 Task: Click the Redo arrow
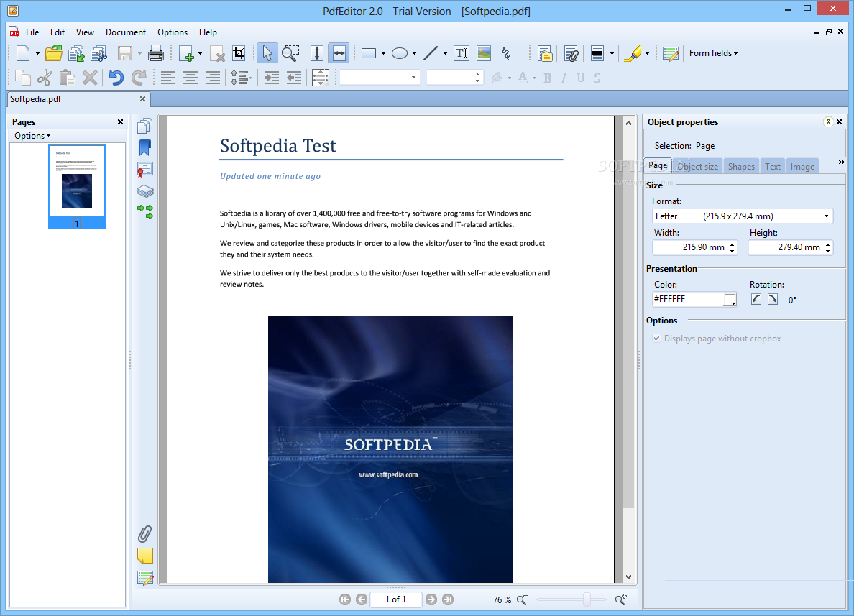tap(139, 78)
